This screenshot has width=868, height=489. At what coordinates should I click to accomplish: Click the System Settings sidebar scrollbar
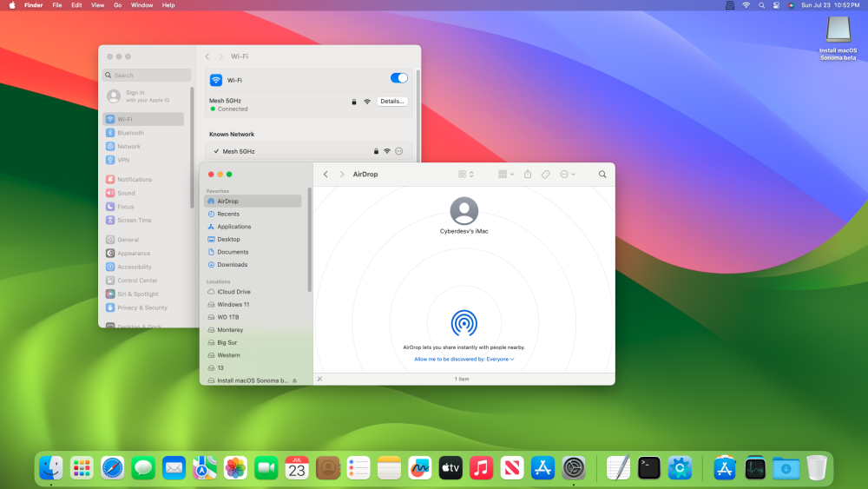tap(192, 147)
